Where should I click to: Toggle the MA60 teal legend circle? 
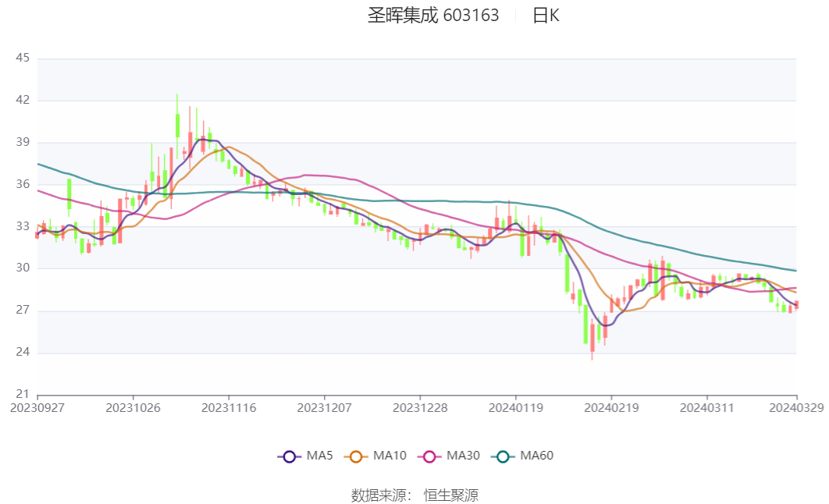(x=503, y=456)
